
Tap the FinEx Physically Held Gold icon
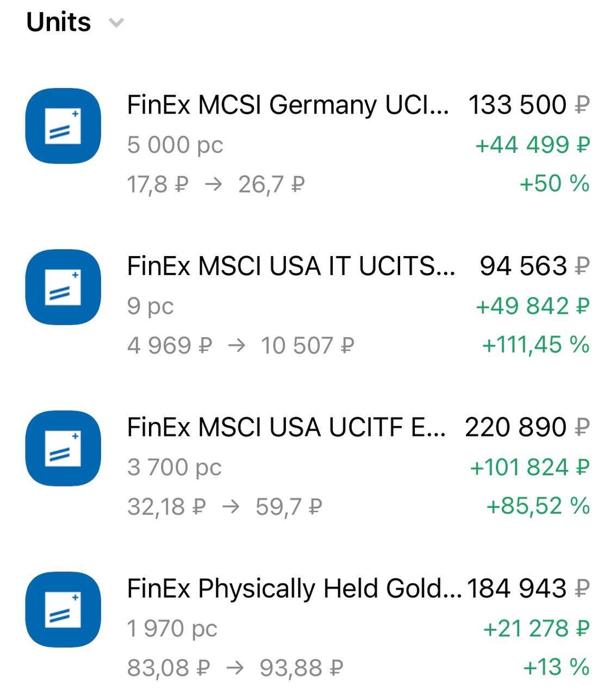[x=63, y=609]
